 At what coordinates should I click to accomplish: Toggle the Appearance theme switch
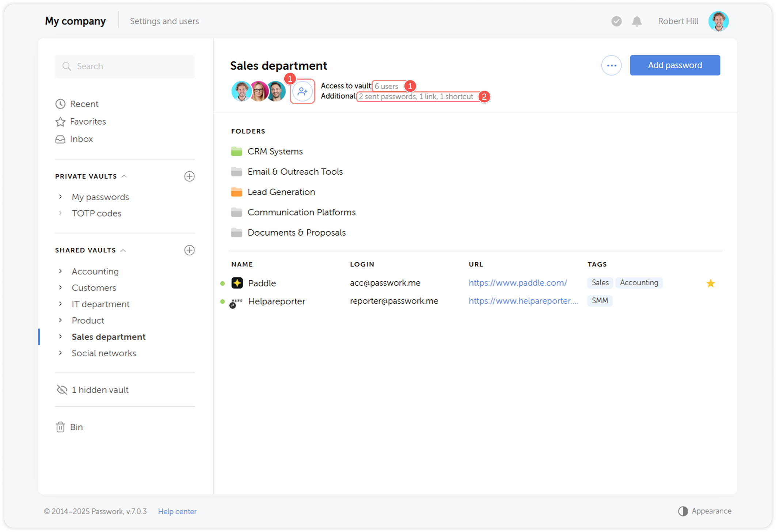tap(683, 511)
